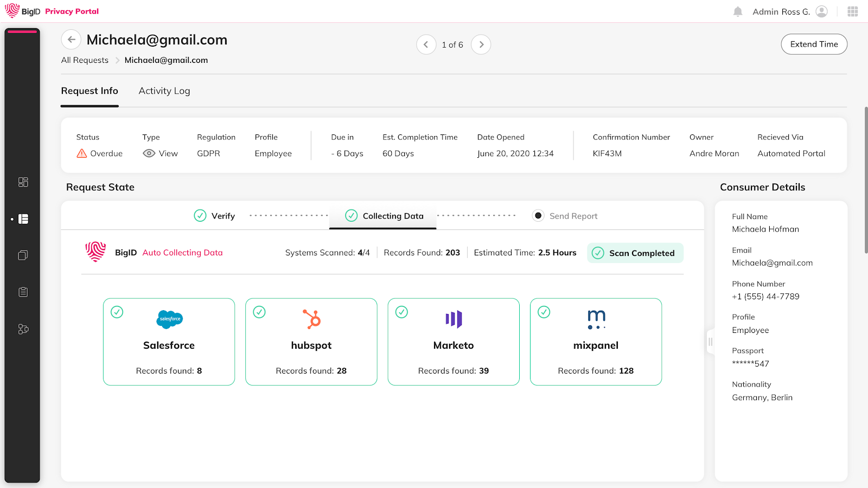Click the BigID fingerprint logo in Auto Collecting Data

[95, 252]
